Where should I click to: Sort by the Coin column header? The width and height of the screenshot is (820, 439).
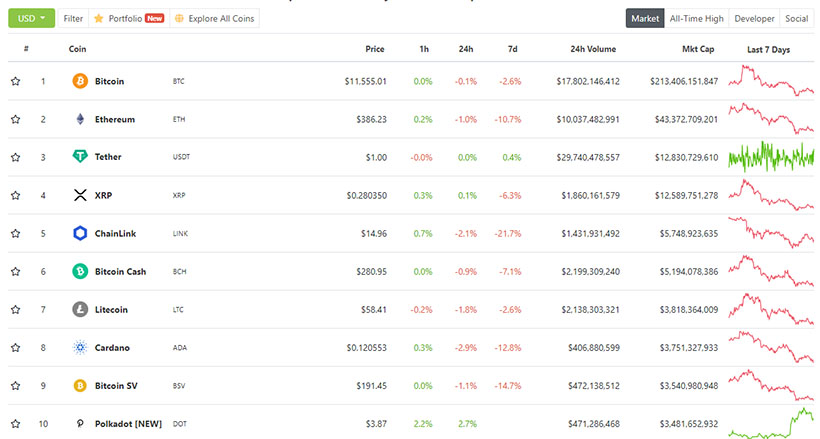[77, 49]
